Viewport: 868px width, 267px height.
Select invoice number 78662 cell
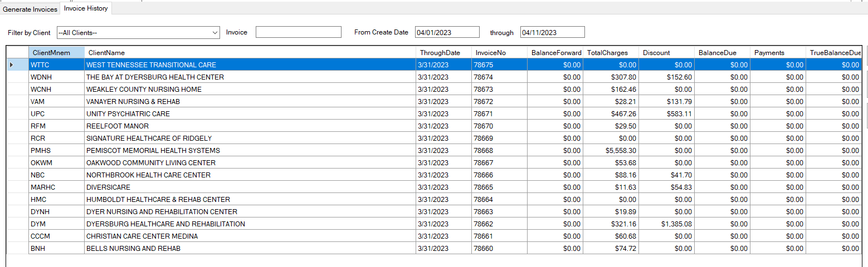[499, 224]
